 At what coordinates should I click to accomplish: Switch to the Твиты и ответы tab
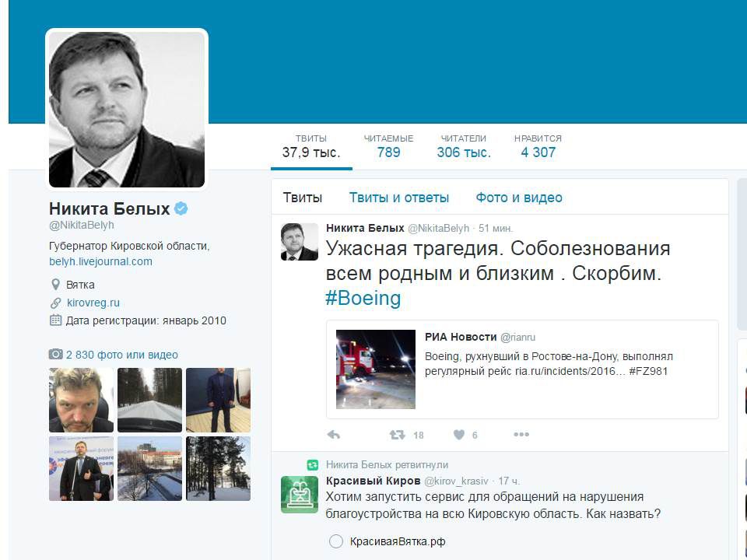pyautogui.click(x=398, y=197)
